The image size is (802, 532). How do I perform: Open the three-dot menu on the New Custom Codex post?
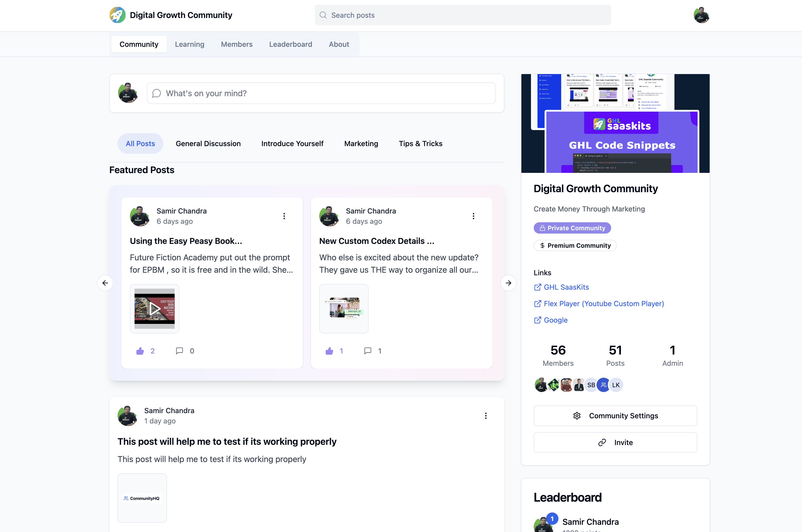pyautogui.click(x=474, y=216)
